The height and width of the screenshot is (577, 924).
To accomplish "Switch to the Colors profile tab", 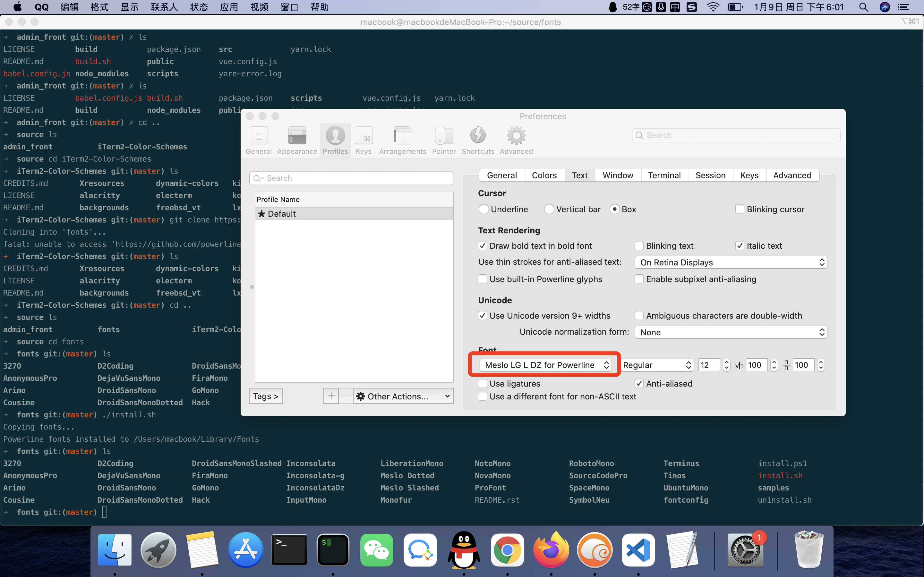I will click(544, 175).
